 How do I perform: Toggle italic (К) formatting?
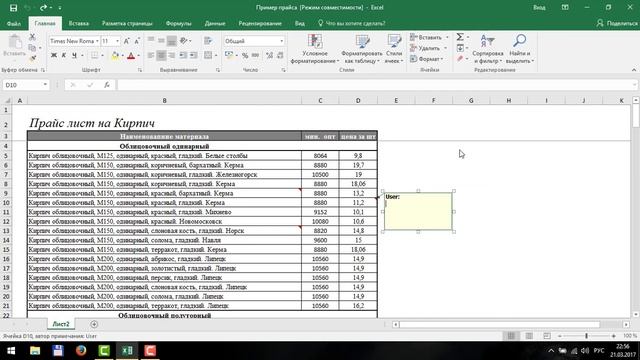tap(64, 55)
